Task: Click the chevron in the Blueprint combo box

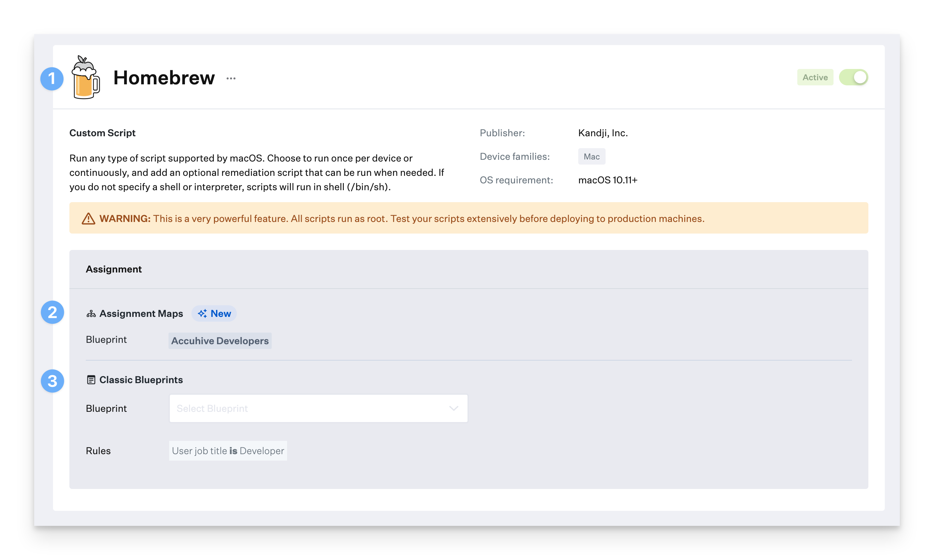Action: tap(454, 408)
